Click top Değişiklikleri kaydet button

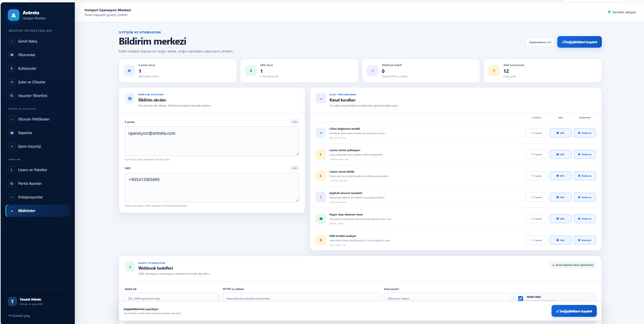(x=579, y=42)
